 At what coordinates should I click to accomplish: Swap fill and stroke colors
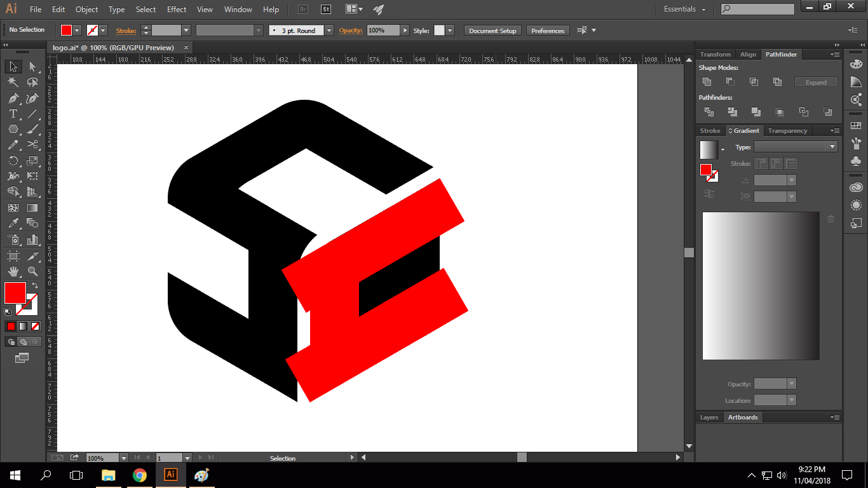pyautogui.click(x=35, y=286)
